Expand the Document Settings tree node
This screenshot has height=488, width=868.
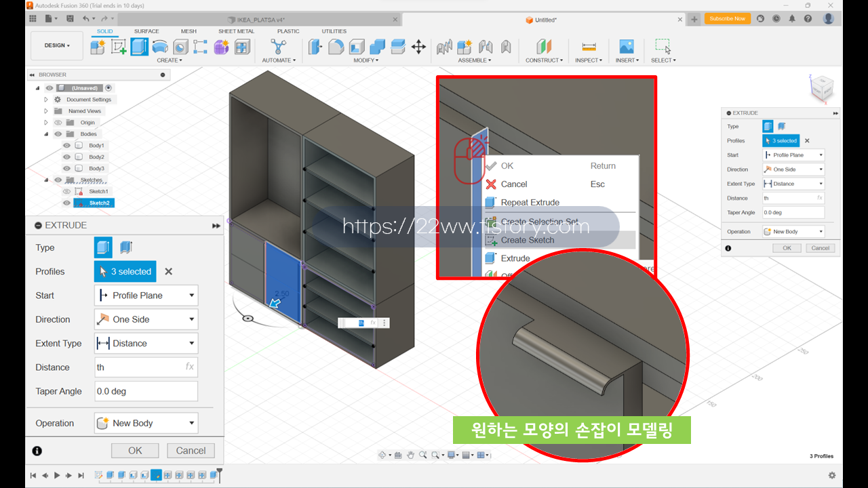pyautogui.click(x=46, y=100)
